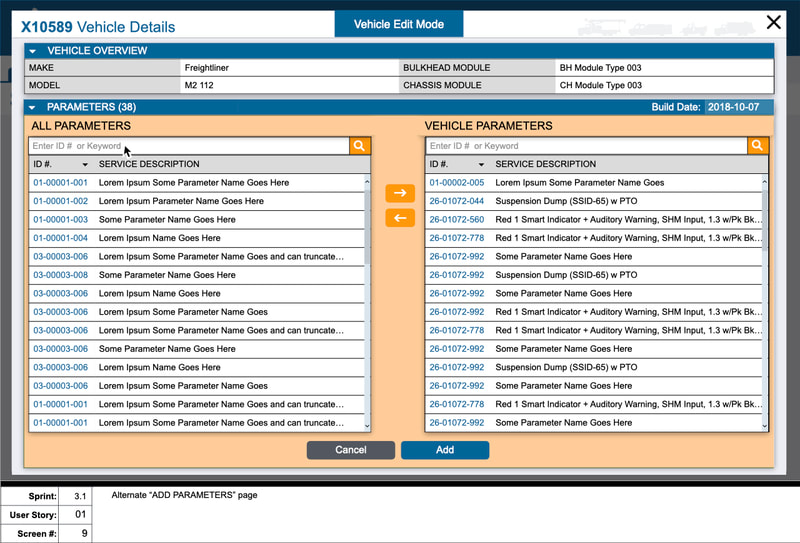Click the CHASSIS MODULE label cell
The image size is (800, 543).
[x=477, y=85]
